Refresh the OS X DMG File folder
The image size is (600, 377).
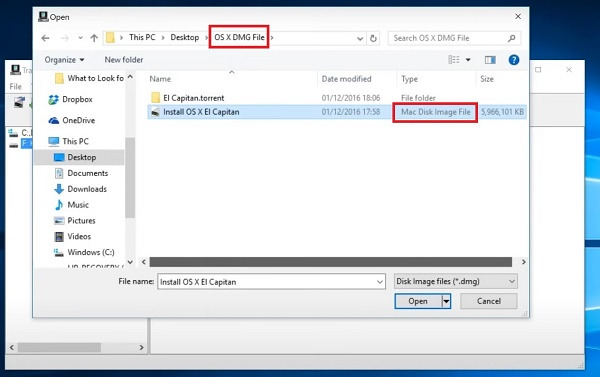pyautogui.click(x=373, y=38)
